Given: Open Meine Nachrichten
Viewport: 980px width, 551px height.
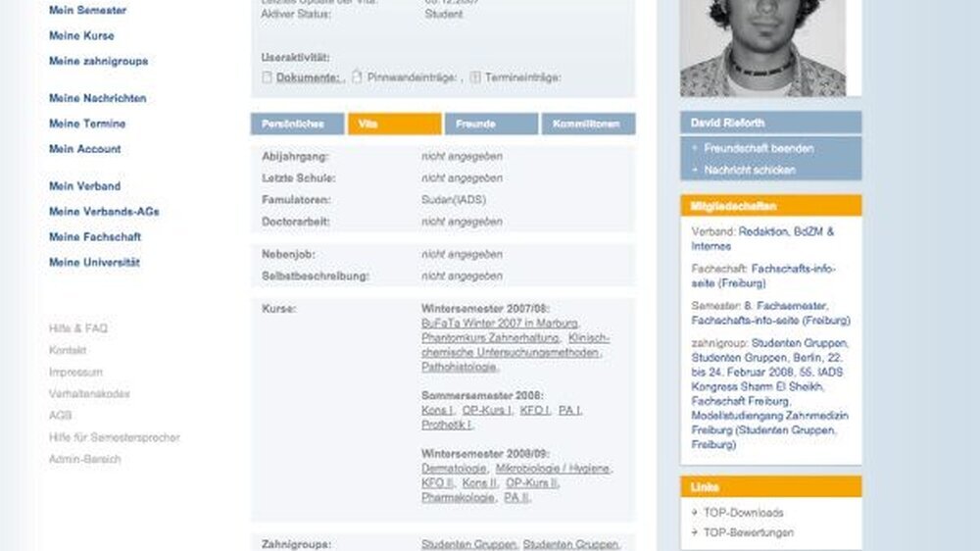Looking at the screenshot, I should coord(97,98).
